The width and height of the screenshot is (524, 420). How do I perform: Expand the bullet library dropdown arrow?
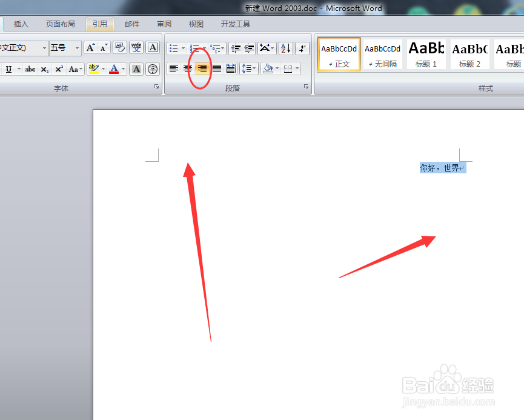(183, 48)
